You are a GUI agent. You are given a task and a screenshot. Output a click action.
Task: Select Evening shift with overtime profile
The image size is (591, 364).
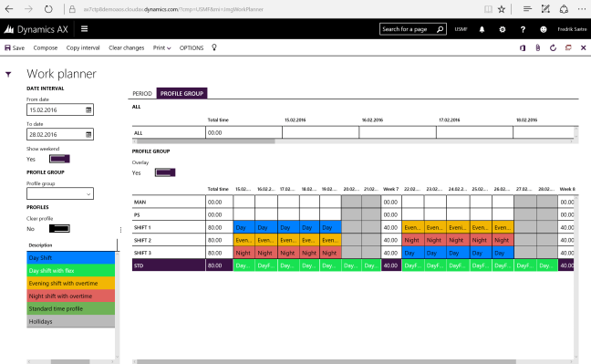pos(71,284)
